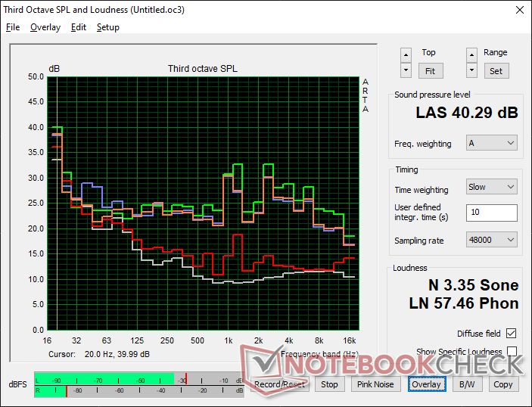
Task: Click the Range down arrow
Action: [x=472, y=70]
